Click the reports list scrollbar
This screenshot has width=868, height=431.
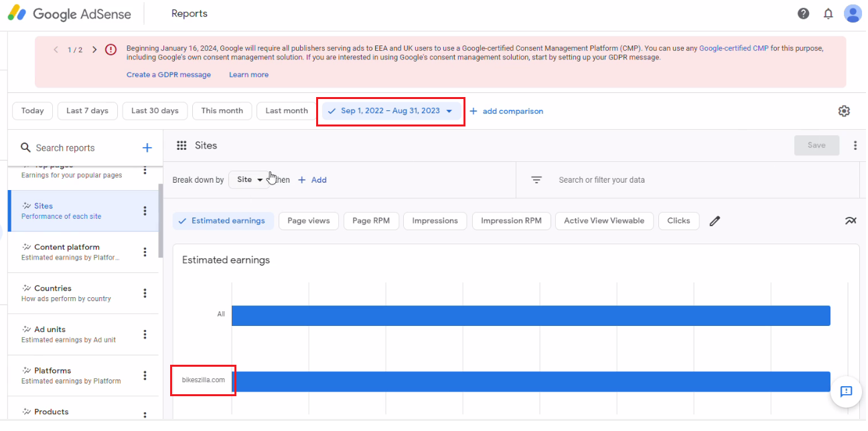[160, 221]
